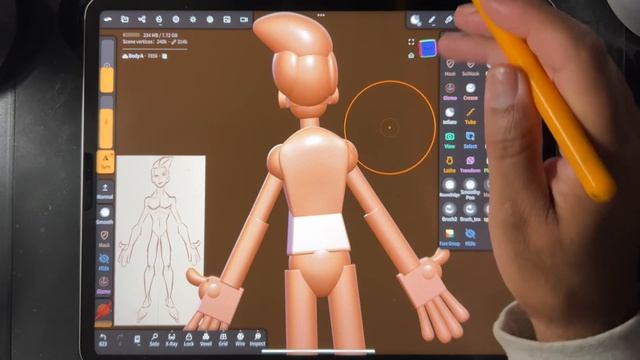Toggle the Grid display
The image size is (640, 360).
pyautogui.click(x=223, y=340)
